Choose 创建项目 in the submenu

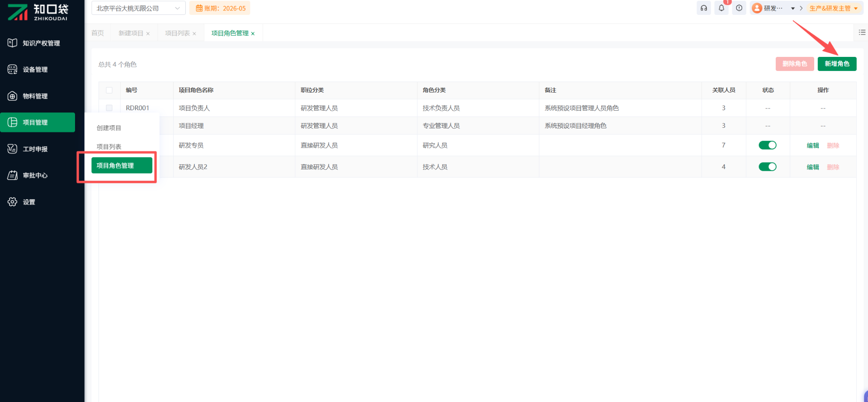tap(109, 128)
